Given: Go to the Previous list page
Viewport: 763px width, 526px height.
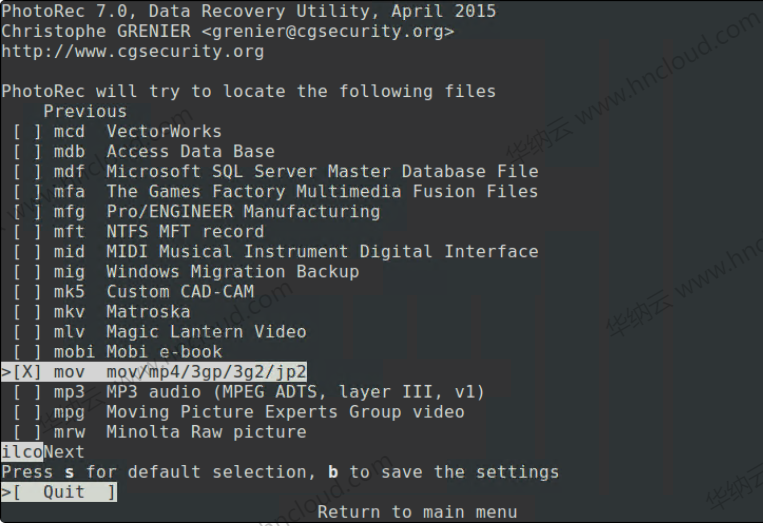Looking at the screenshot, I should (85, 111).
